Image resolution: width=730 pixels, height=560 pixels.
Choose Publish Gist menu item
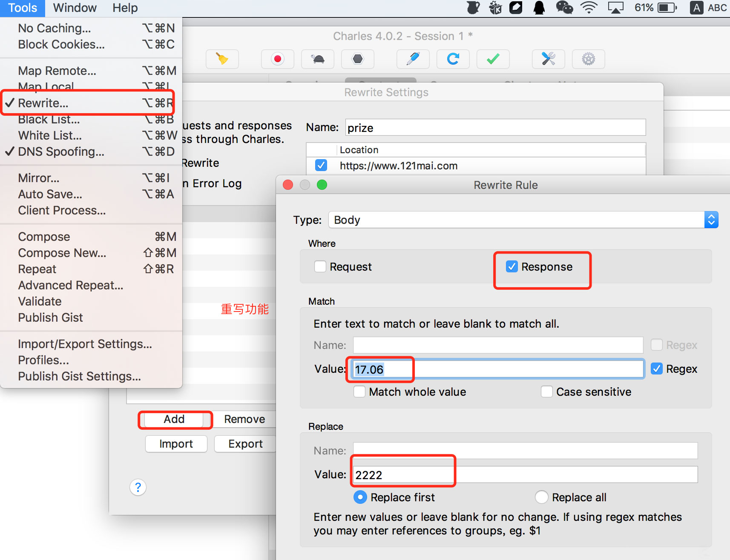coord(91,317)
